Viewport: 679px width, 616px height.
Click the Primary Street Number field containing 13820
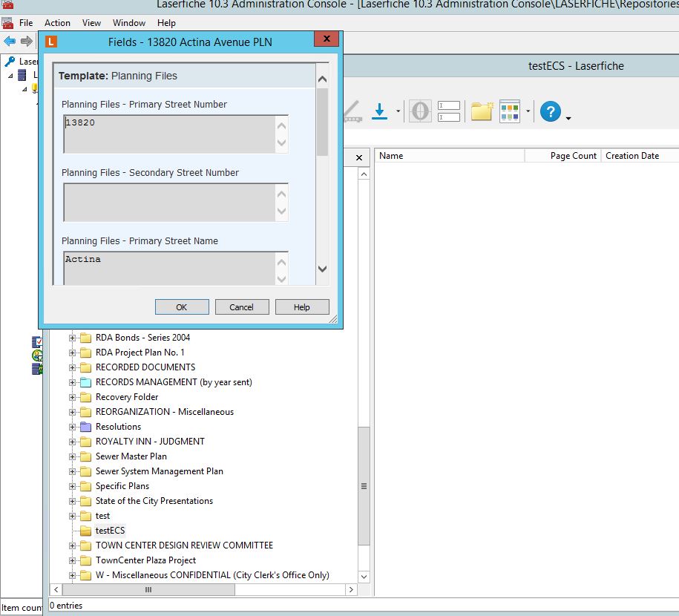point(176,134)
